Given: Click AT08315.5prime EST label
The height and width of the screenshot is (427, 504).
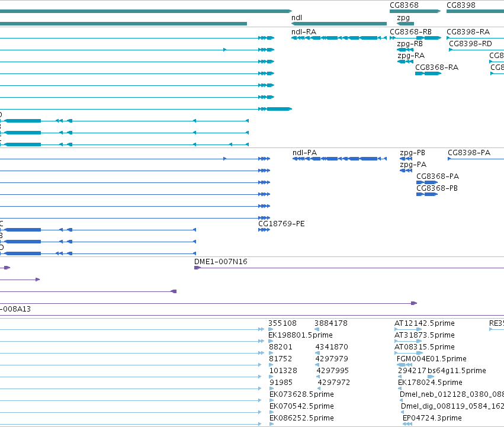Looking at the screenshot, I should coord(424,347).
